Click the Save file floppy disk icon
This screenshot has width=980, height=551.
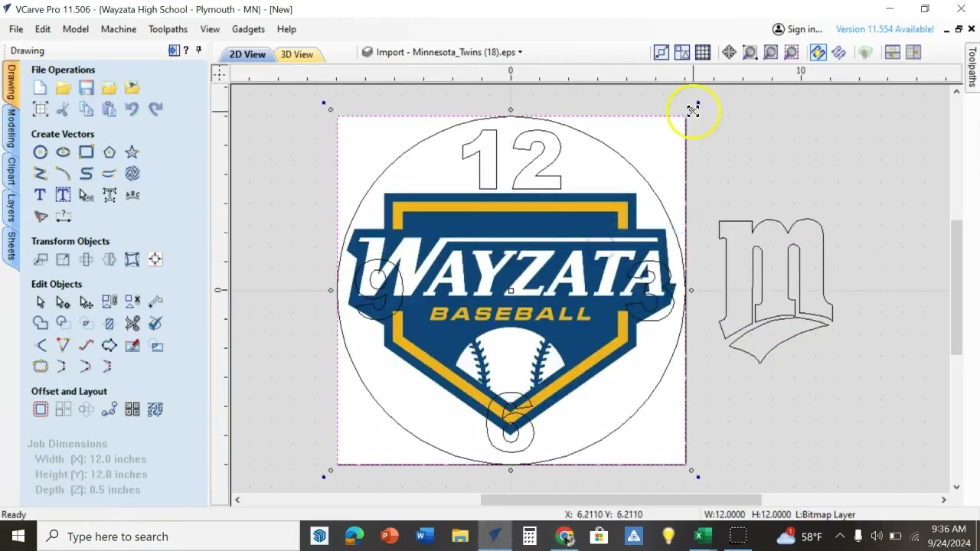86,88
